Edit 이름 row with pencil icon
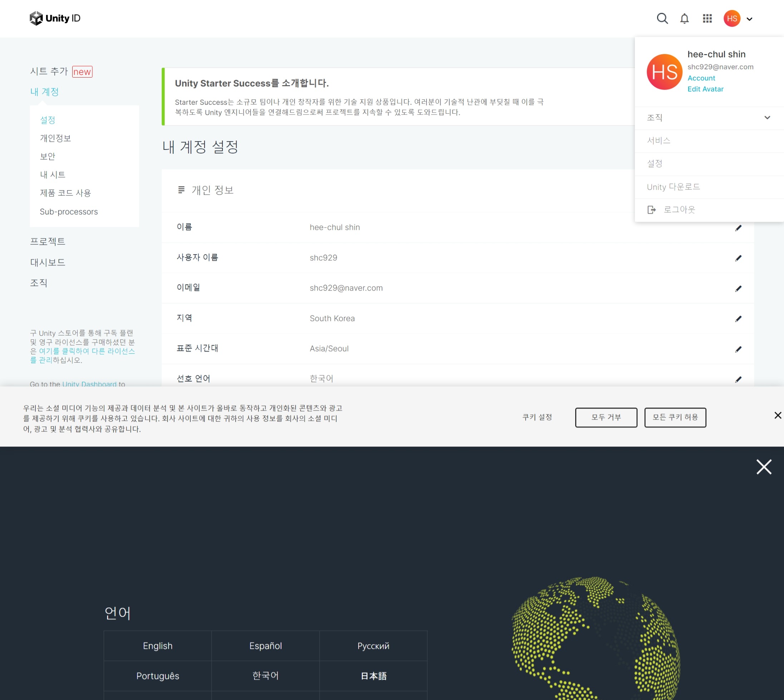The image size is (784, 700). click(x=738, y=228)
